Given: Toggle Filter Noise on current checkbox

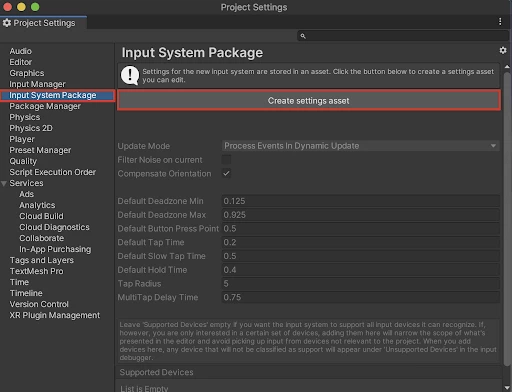Looking at the screenshot, I should click(226, 159).
